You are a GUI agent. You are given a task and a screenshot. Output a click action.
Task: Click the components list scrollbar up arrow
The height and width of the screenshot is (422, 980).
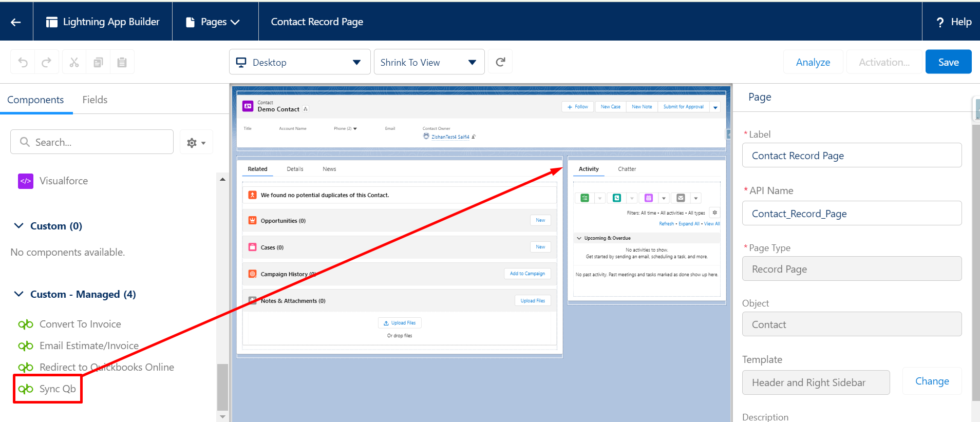pyautogui.click(x=222, y=179)
